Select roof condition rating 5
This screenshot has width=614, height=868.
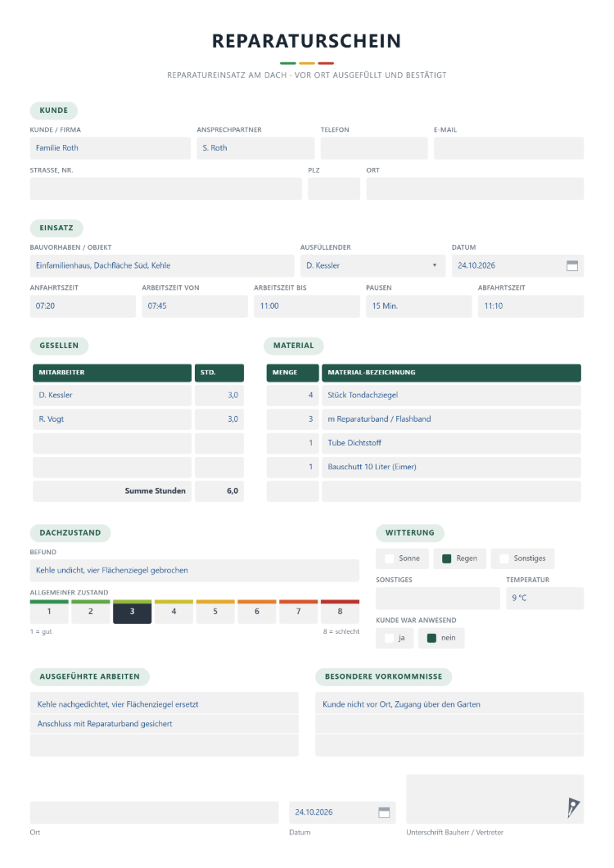pos(215,612)
